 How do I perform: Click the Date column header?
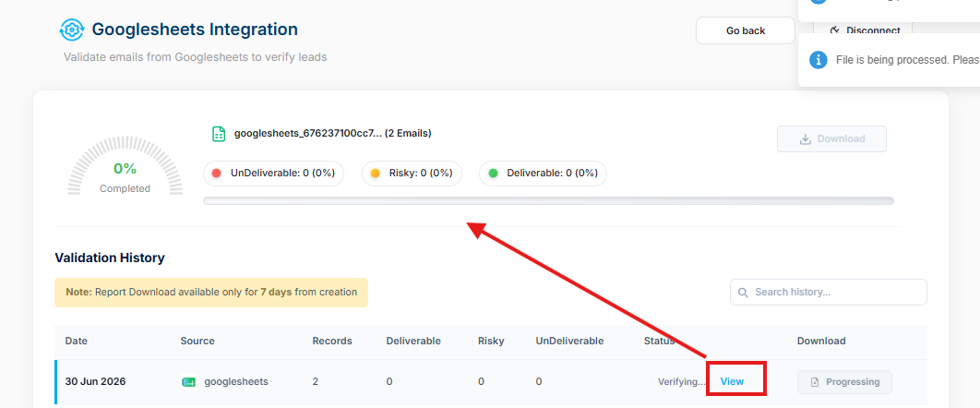click(x=77, y=342)
